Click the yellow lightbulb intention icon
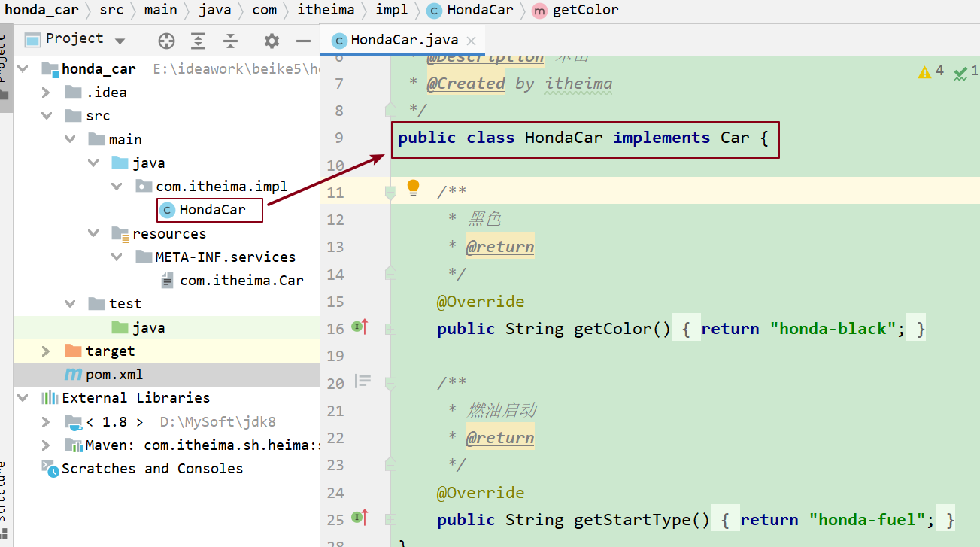980x547 pixels. [413, 187]
